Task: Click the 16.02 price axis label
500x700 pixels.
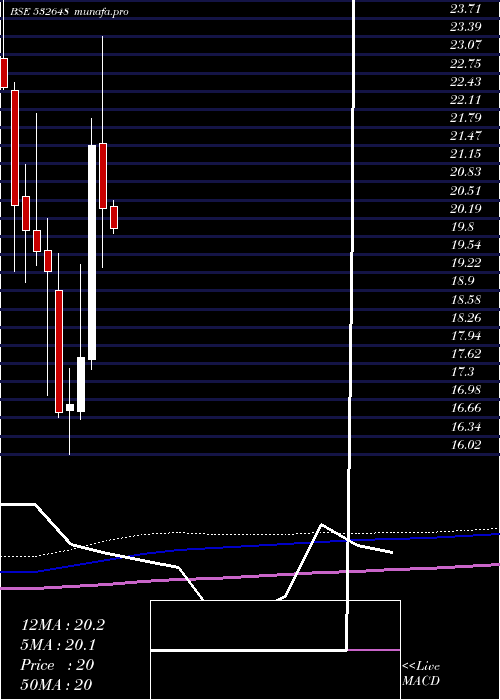Action: (x=466, y=445)
